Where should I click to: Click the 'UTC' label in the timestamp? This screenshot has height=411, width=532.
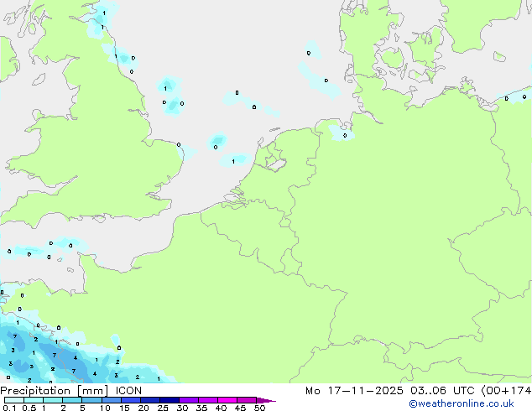tap(464, 391)
